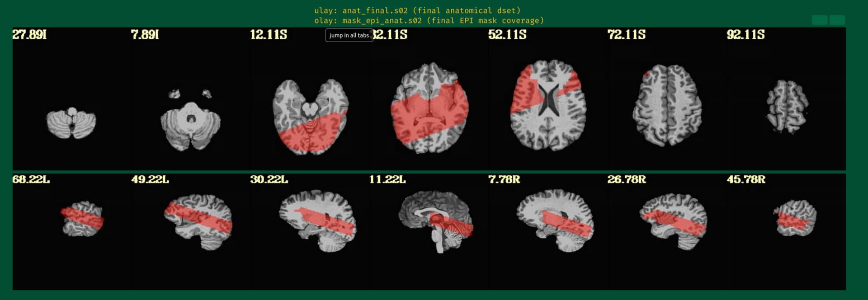Click the sagittal slice at 68.22L

[82, 219]
